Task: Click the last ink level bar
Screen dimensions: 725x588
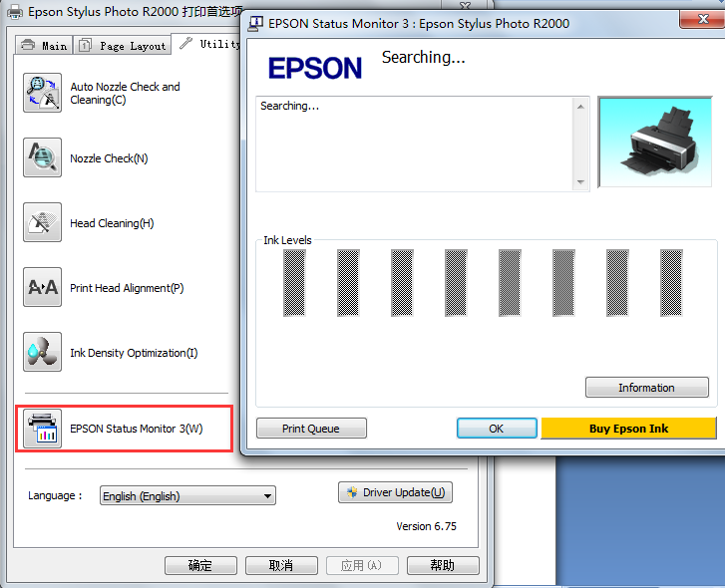Action: 671,283
